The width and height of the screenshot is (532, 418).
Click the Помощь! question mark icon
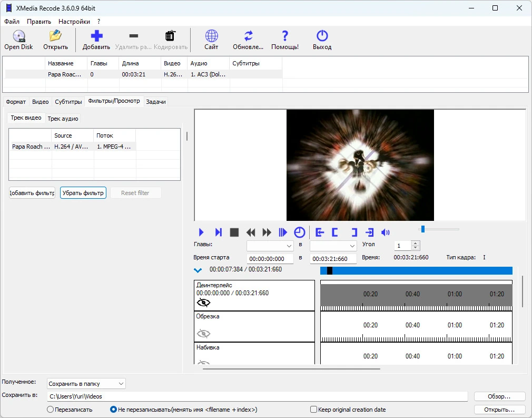[285, 36]
